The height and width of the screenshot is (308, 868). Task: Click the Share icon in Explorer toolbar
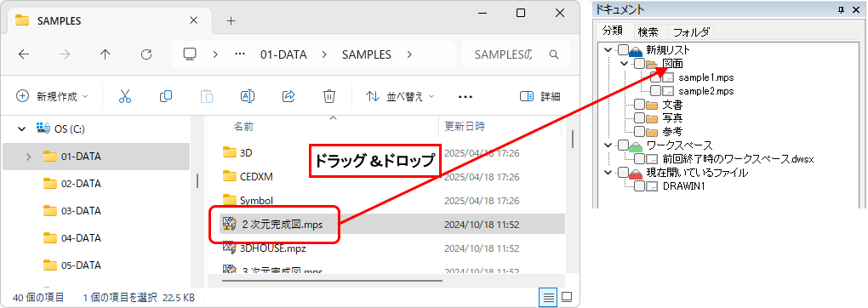click(x=288, y=96)
